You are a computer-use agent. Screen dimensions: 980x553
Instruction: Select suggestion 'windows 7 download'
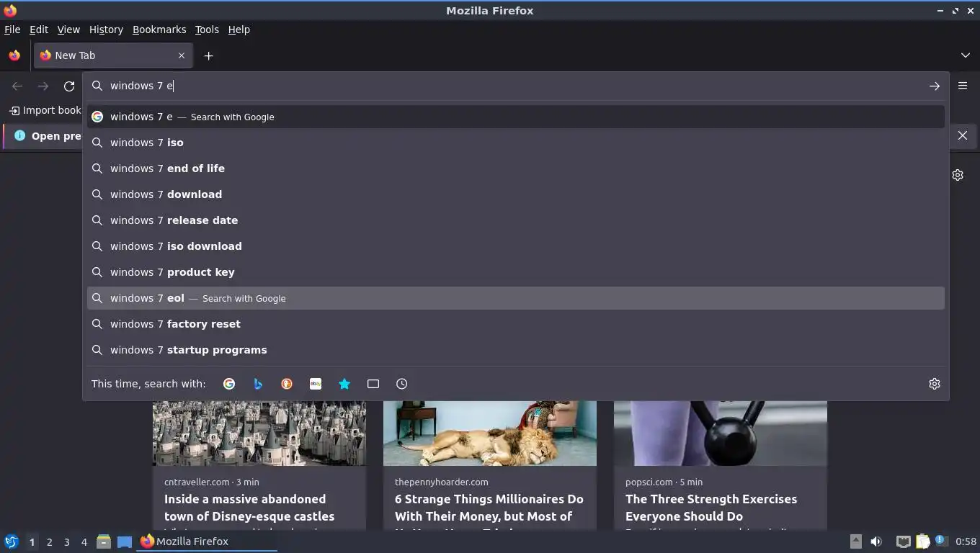pos(515,194)
